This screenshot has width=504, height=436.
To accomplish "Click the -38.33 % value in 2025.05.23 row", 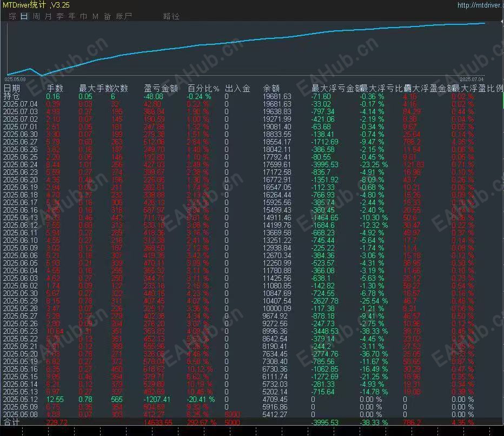I will point(374,331).
